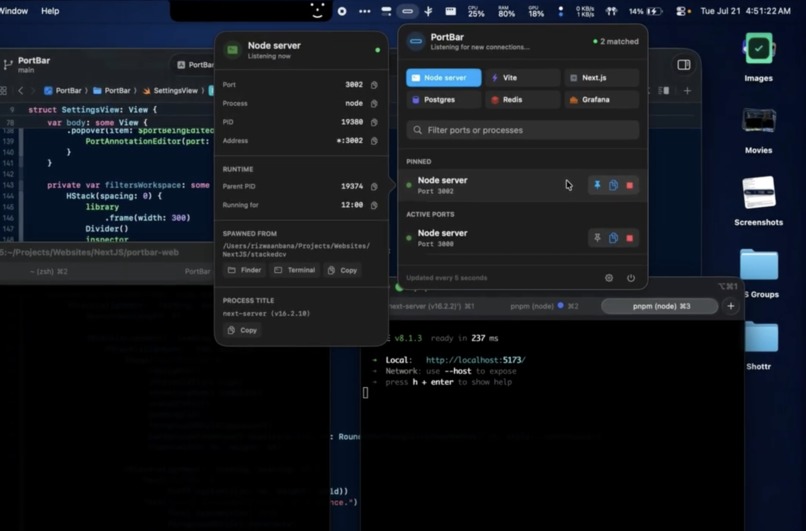Switch to pnpm (node) ⌘3 terminal tab
This screenshot has height=531, width=806.
[x=660, y=306]
